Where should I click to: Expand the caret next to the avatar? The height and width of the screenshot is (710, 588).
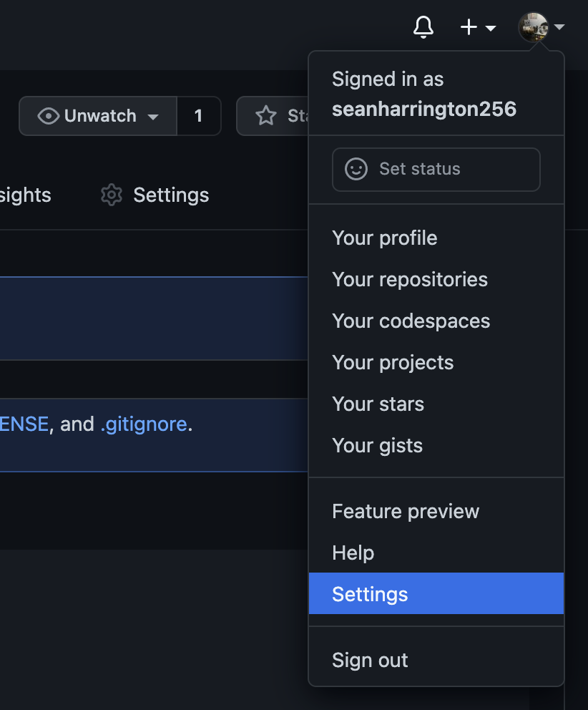pyautogui.click(x=559, y=27)
